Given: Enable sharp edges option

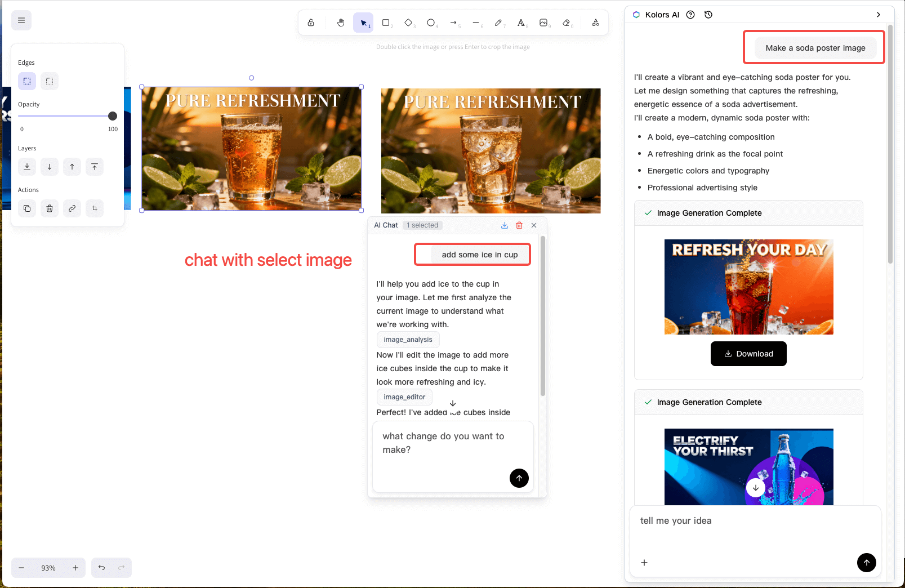Looking at the screenshot, I should point(27,81).
